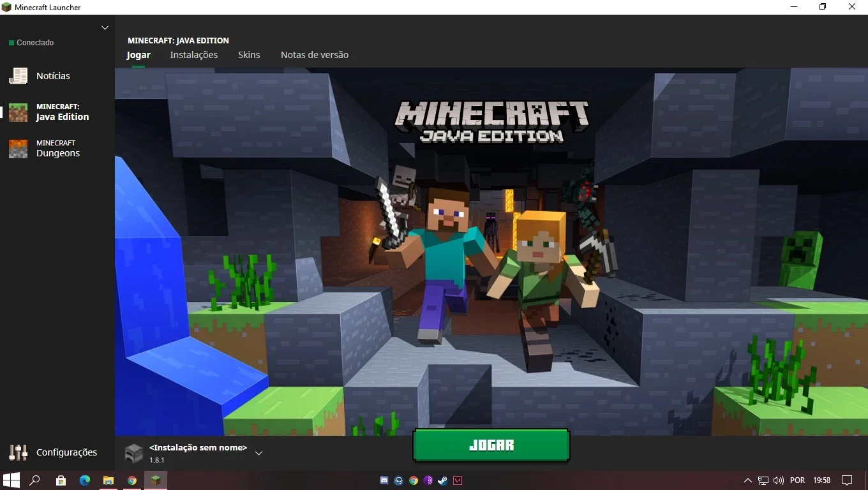Switch to the Instalações tab
Image resolution: width=868 pixels, height=490 pixels.
194,55
